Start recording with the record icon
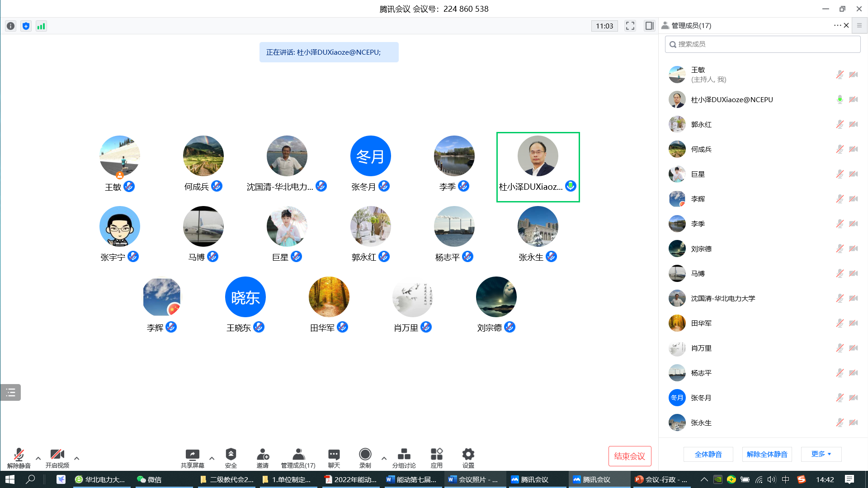The width and height of the screenshot is (868, 488). tap(365, 455)
